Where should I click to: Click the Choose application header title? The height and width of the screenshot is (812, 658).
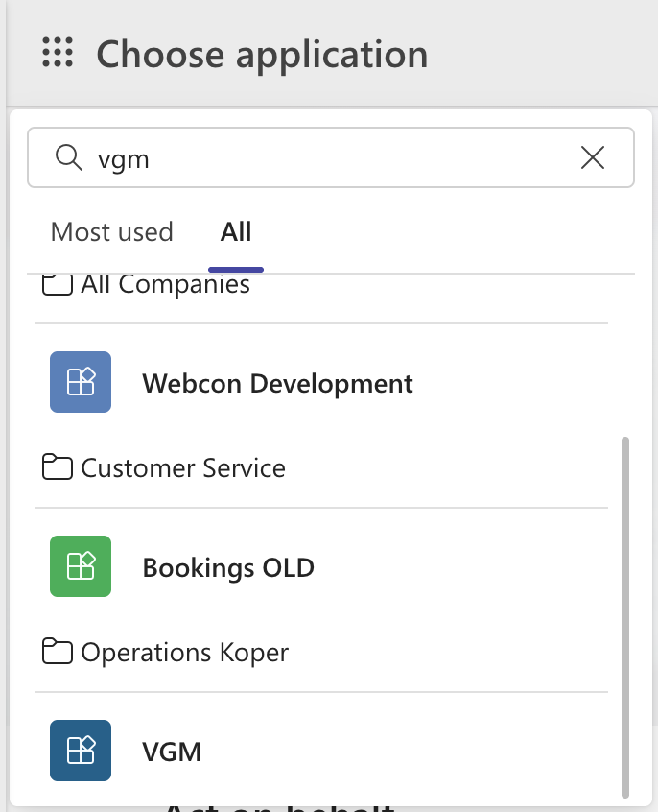coord(262,54)
